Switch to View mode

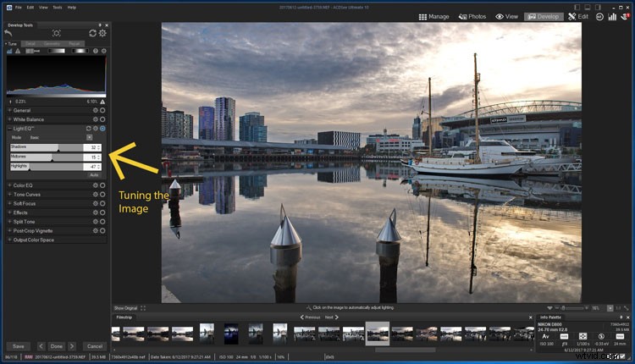point(506,17)
